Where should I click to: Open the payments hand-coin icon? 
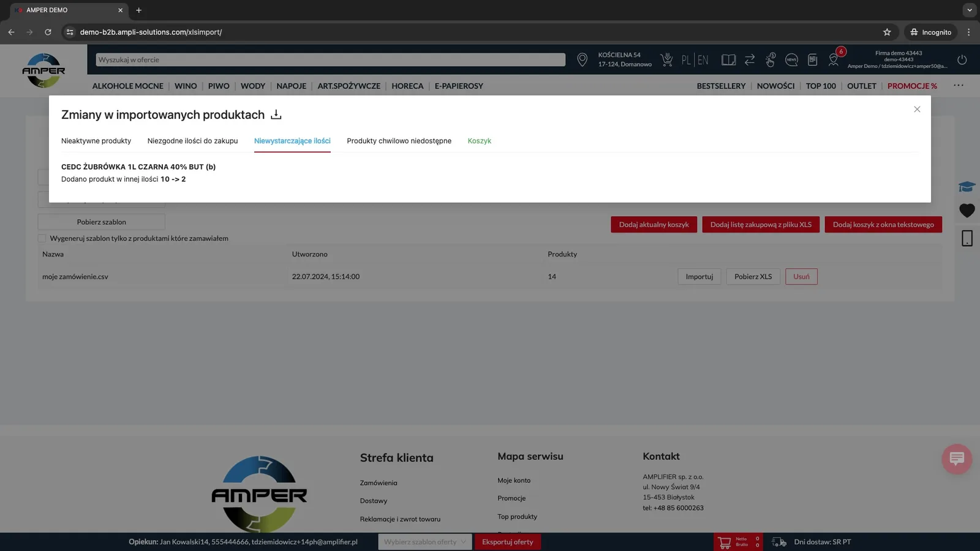(x=771, y=59)
